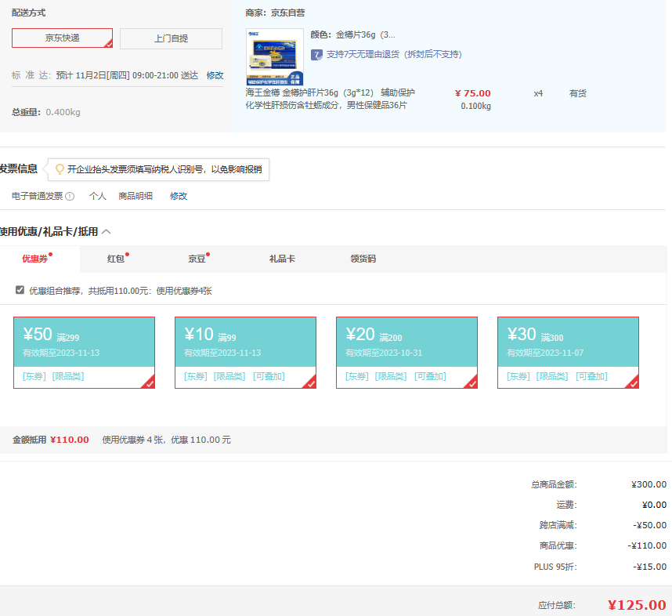Click 跨店满减 -¥50.00 value
This screenshot has height=616, width=672.
[x=650, y=526]
